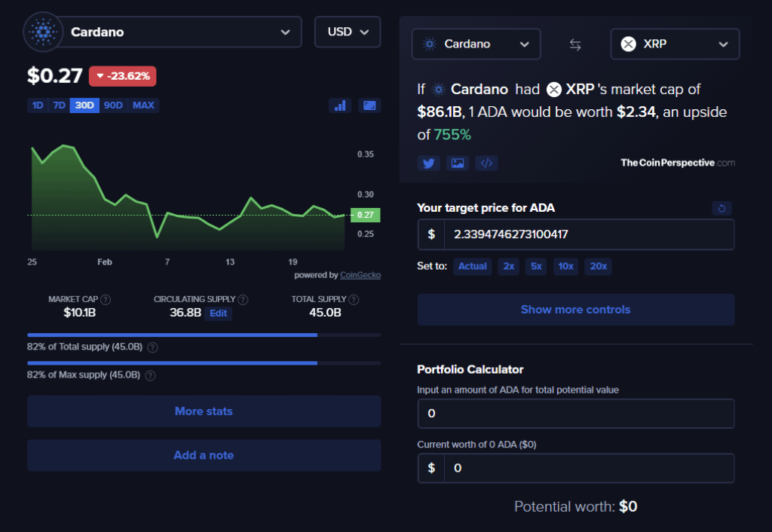This screenshot has width=772, height=532.
Task: Click the Add a note button
Action: pyautogui.click(x=204, y=455)
